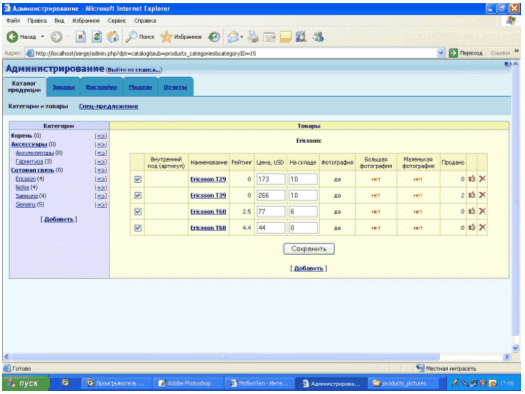Screen dimensions: 525x394
Task: Toggle checkbox for Ericsson T29
Action: click(x=138, y=179)
